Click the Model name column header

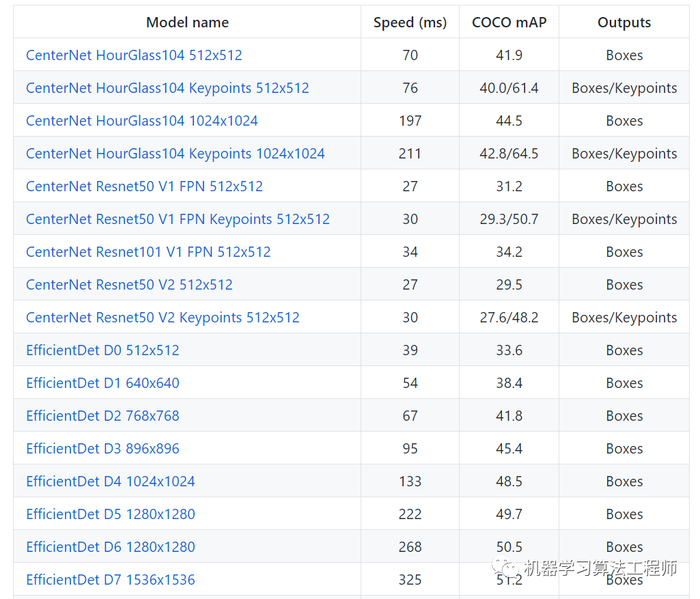[x=187, y=23]
